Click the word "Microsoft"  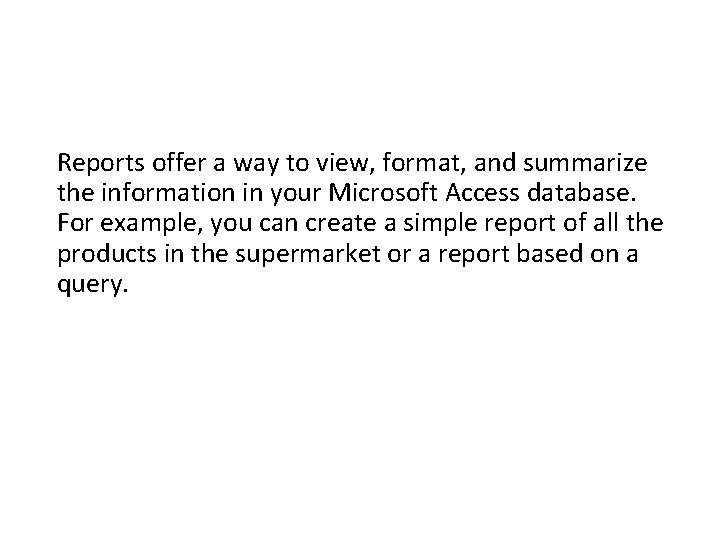(x=382, y=192)
